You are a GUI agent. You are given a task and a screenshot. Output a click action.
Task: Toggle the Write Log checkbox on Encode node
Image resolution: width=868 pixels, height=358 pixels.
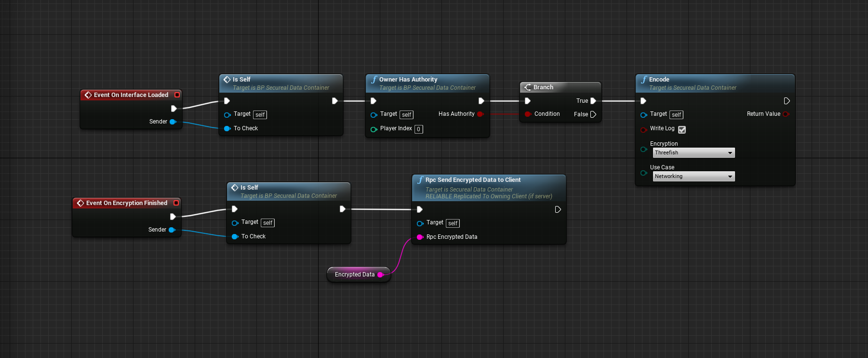(x=682, y=129)
